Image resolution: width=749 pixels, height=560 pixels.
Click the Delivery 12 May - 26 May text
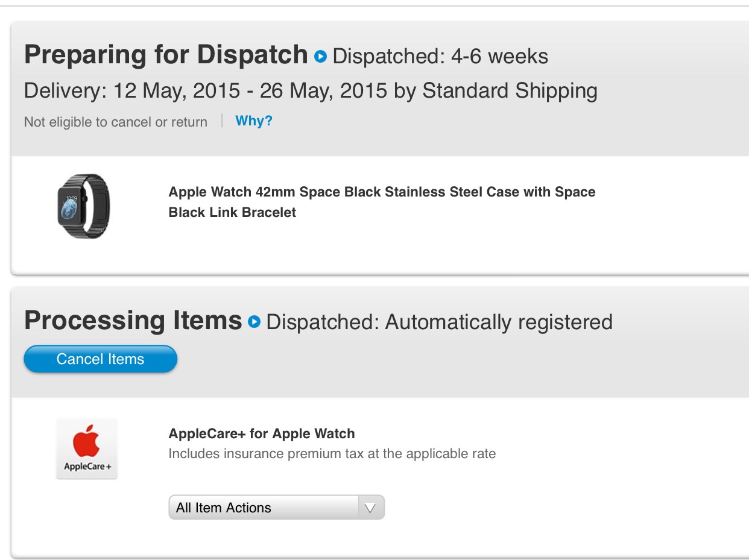click(311, 91)
